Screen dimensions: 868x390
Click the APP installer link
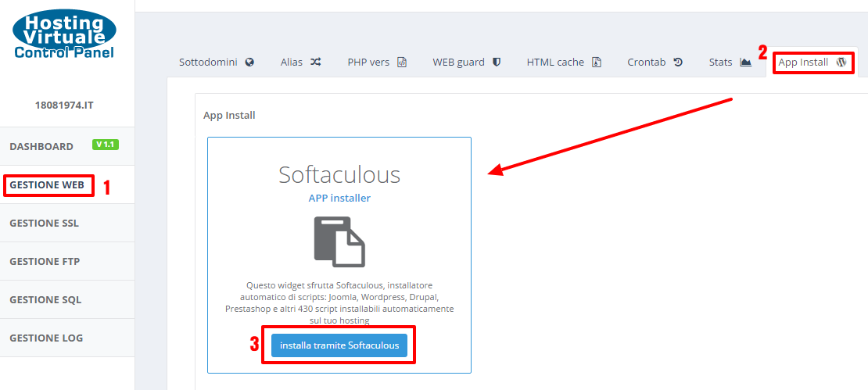pos(339,198)
